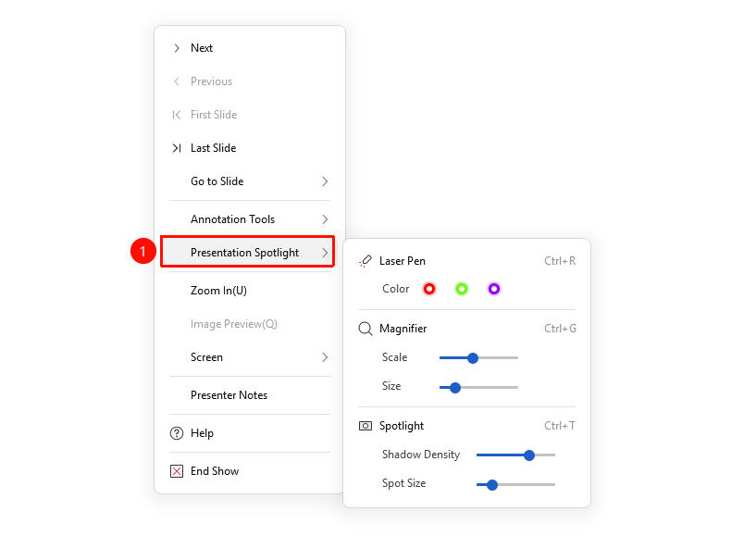
Task: Click the Magnifier Size slider handle
Action: point(455,387)
